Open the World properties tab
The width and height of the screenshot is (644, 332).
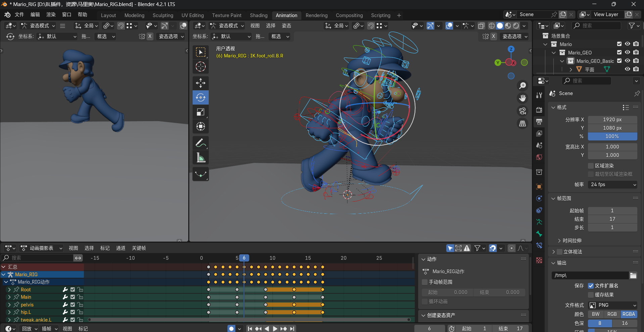(x=539, y=157)
